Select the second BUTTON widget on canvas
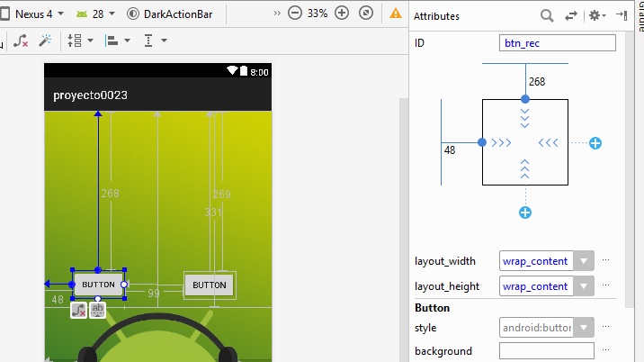The image size is (644, 362). (210, 285)
